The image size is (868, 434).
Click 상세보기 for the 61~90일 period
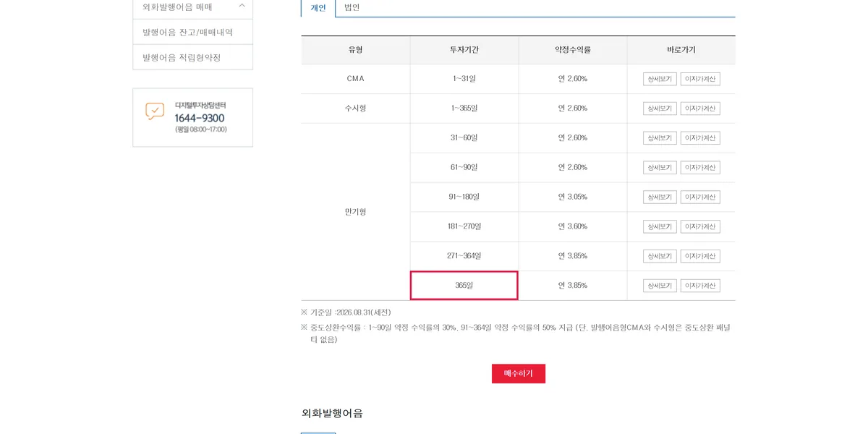[660, 168]
